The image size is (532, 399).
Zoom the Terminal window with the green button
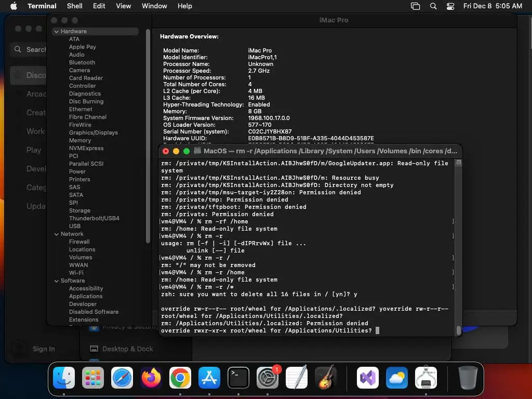click(x=187, y=151)
